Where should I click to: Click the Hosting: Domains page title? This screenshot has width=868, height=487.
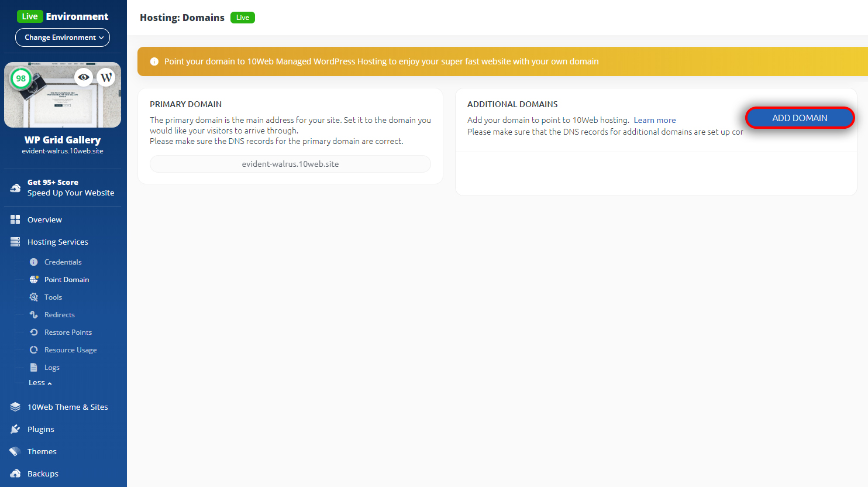[x=182, y=18]
